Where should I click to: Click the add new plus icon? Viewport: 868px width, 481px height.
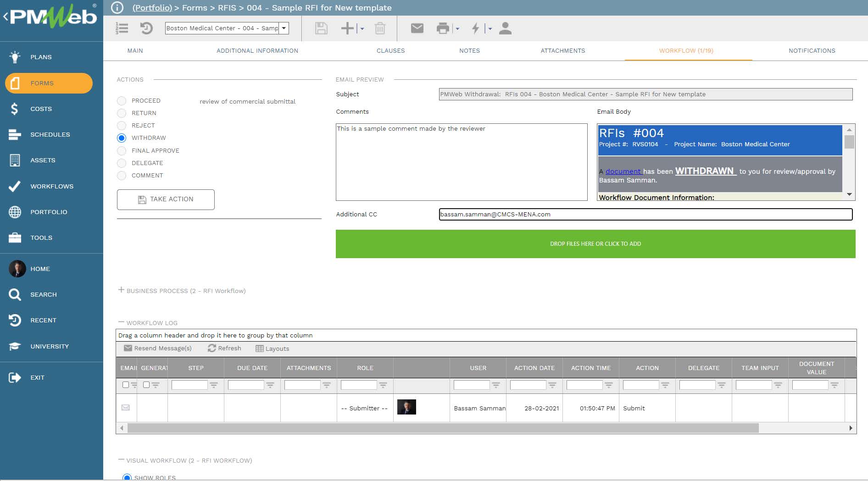[347, 28]
